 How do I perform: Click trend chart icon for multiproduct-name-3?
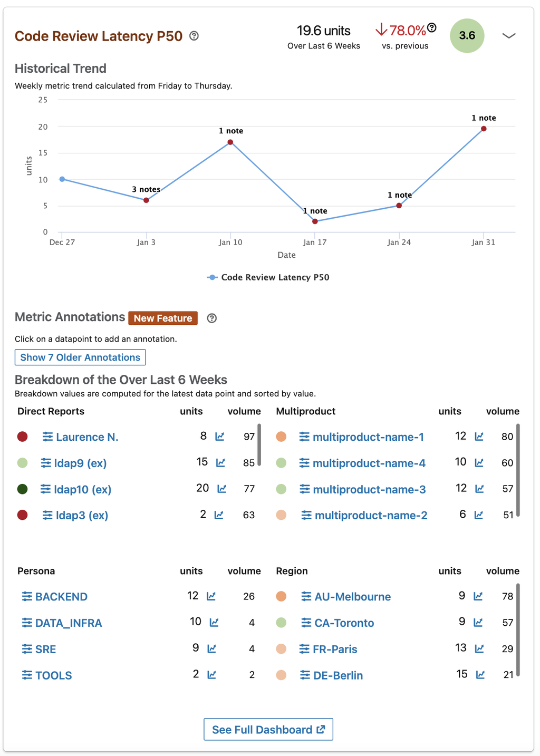(x=479, y=489)
